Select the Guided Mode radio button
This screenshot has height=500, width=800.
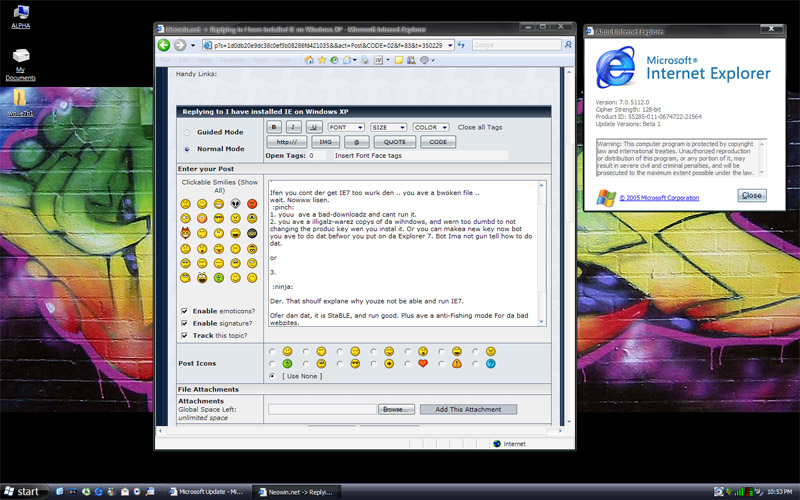click(187, 132)
